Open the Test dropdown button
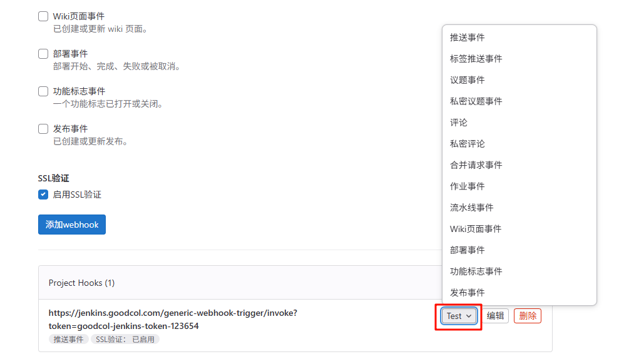The width and height of the screenshot is (619, 364). coord(459,316)
